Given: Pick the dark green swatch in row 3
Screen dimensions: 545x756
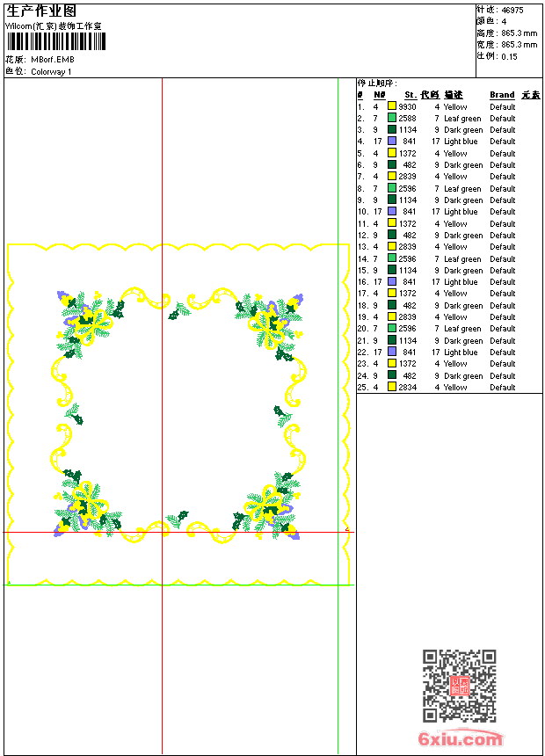Looking at the screenshot, I should point(392,129).
